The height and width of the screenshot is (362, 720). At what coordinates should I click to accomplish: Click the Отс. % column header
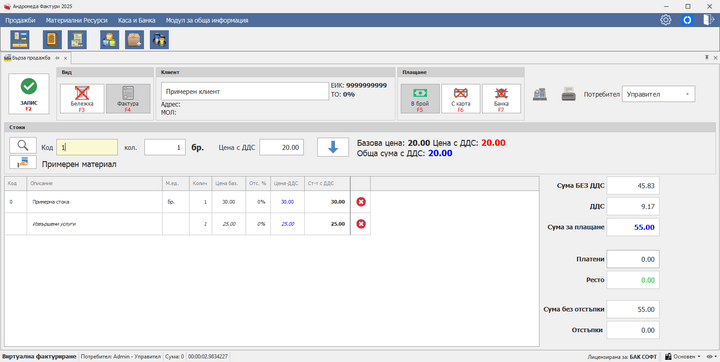[x=258, y=183]
